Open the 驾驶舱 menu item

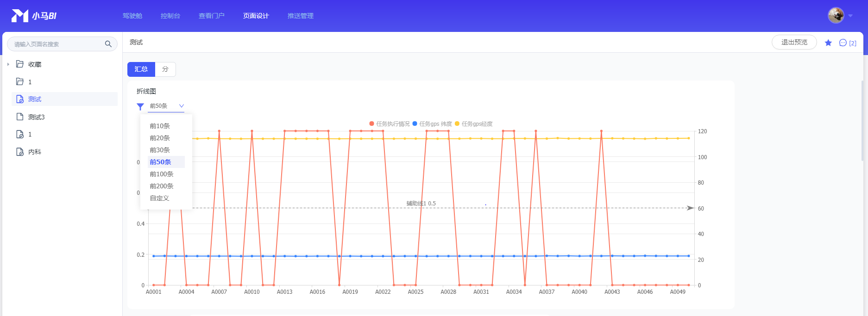coord(132,16)
